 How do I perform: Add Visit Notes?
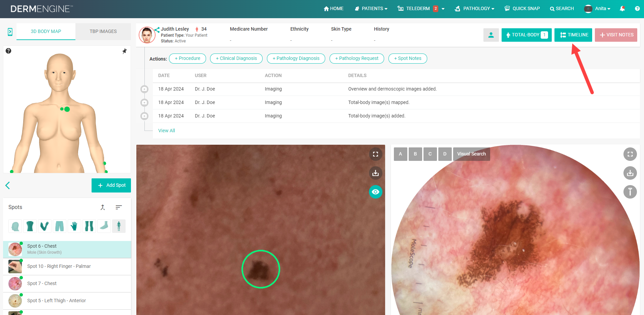pos(616,35)
